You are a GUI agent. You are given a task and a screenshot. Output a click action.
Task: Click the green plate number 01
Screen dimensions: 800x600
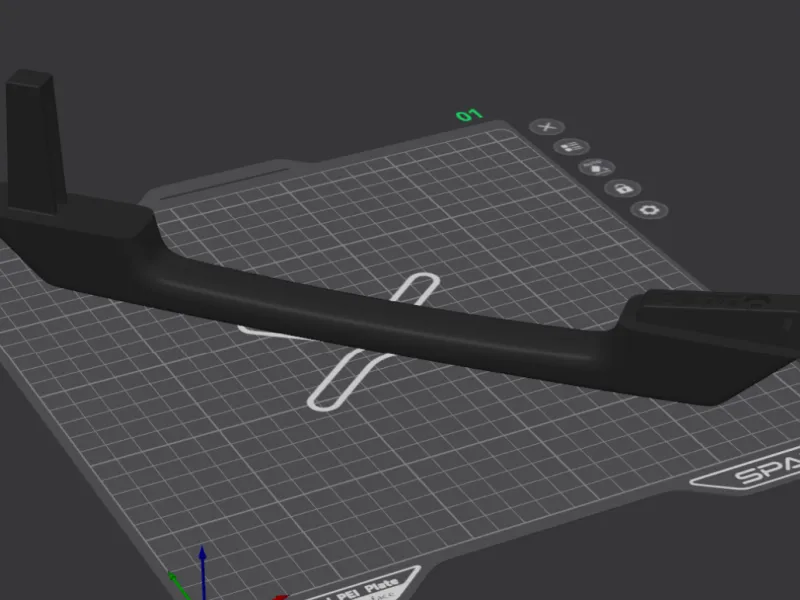click(x=469, y=115)
